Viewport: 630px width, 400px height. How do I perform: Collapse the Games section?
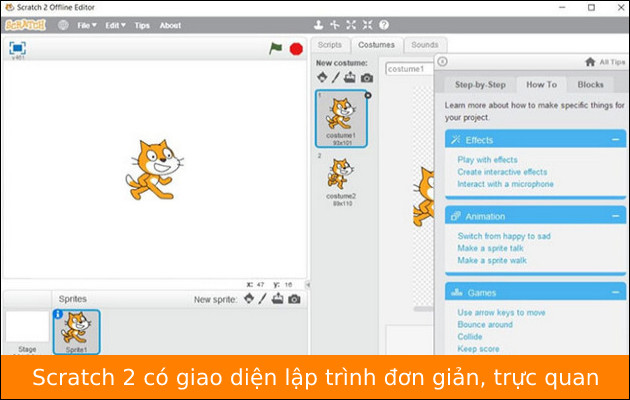615,292
